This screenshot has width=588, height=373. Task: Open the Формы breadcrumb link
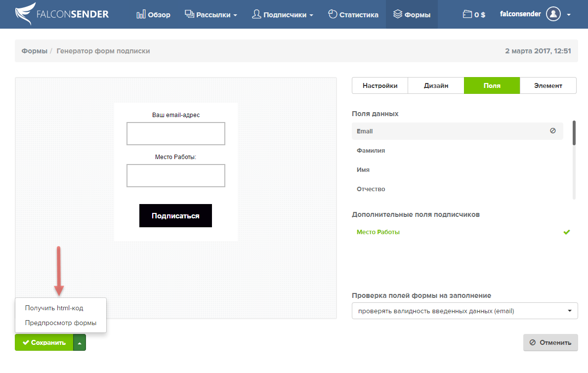(34, 51)
